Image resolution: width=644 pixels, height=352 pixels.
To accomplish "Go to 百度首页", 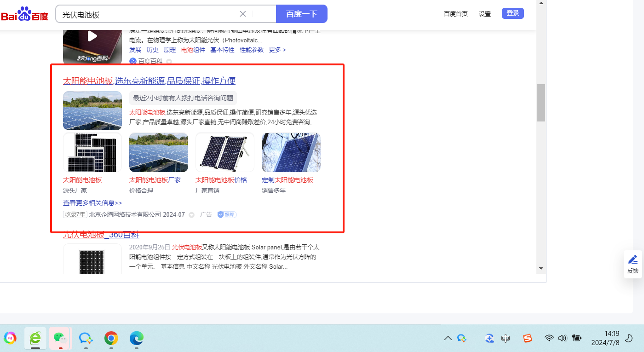I will click(456, 14).
